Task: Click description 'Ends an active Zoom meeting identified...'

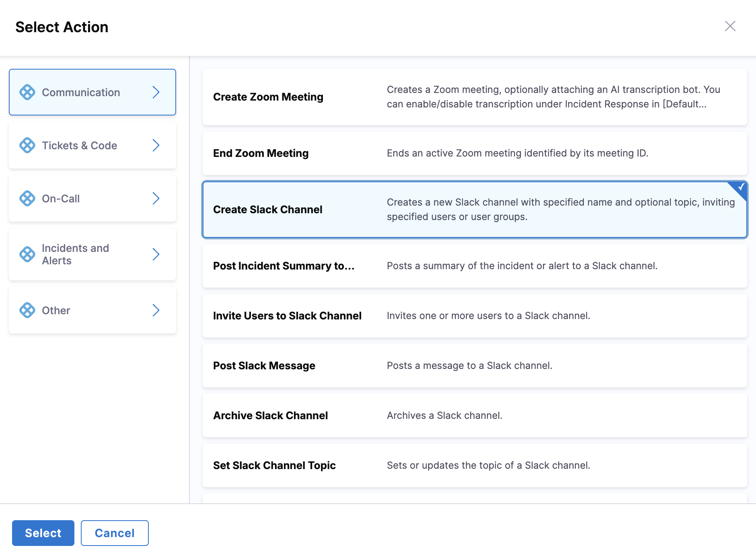Action: pyautogui.click(x=518, y=153)
